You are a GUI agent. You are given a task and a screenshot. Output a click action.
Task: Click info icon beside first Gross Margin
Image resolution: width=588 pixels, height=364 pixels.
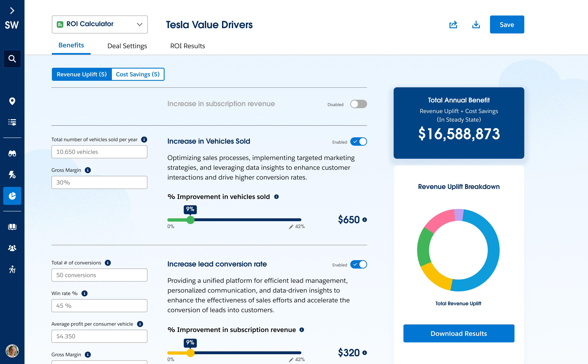(88, 170)
